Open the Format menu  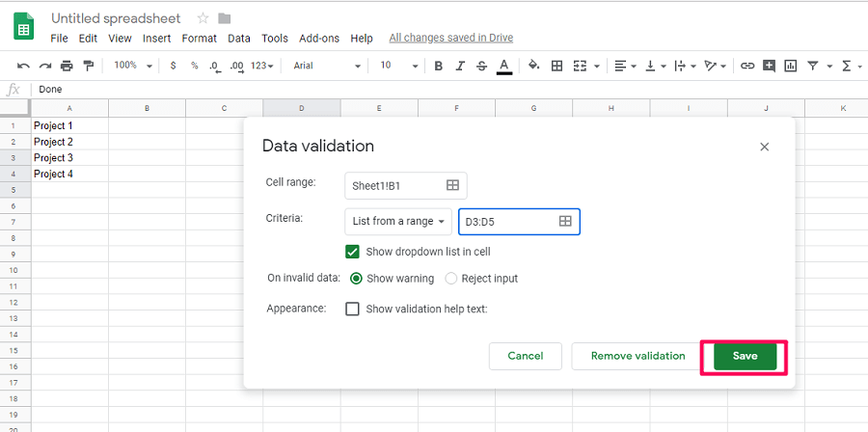[x=200, y=39]
